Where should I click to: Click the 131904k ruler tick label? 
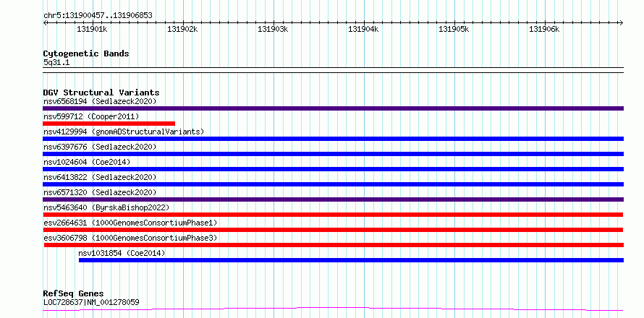point(363,29)
